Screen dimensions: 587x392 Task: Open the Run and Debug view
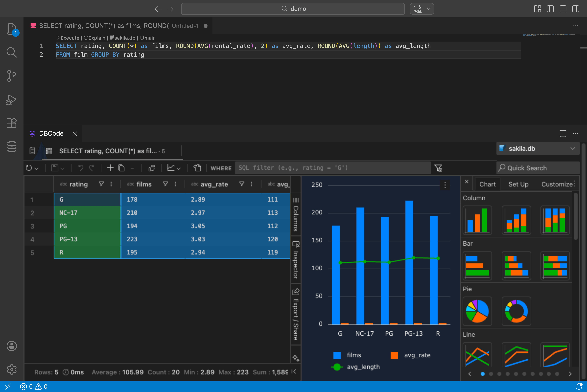(x=12, y=100)
